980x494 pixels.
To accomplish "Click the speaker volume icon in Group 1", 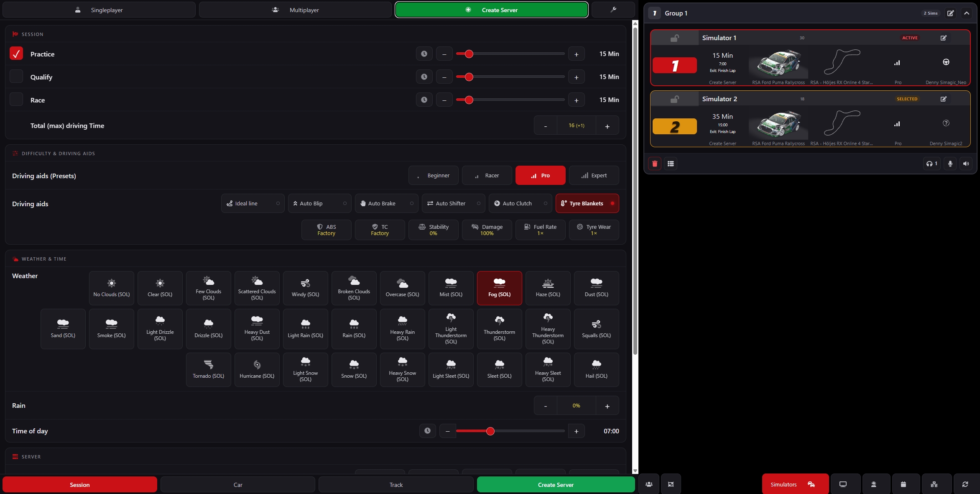I will pyautogui.click(x=966, y=164).
